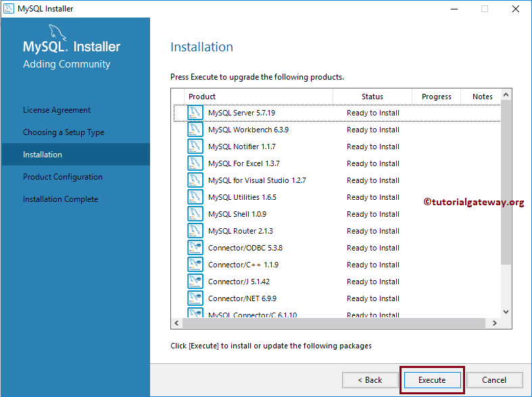This screenshot has width=532, height=397.
Task: Click Ready to Install status of MySQL Router
Action: point(373,231)
